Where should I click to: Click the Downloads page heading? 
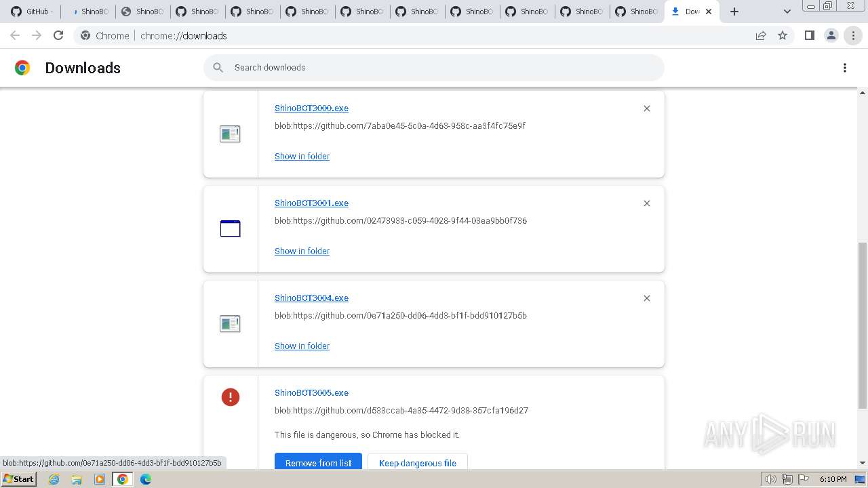tap(83, 68)
